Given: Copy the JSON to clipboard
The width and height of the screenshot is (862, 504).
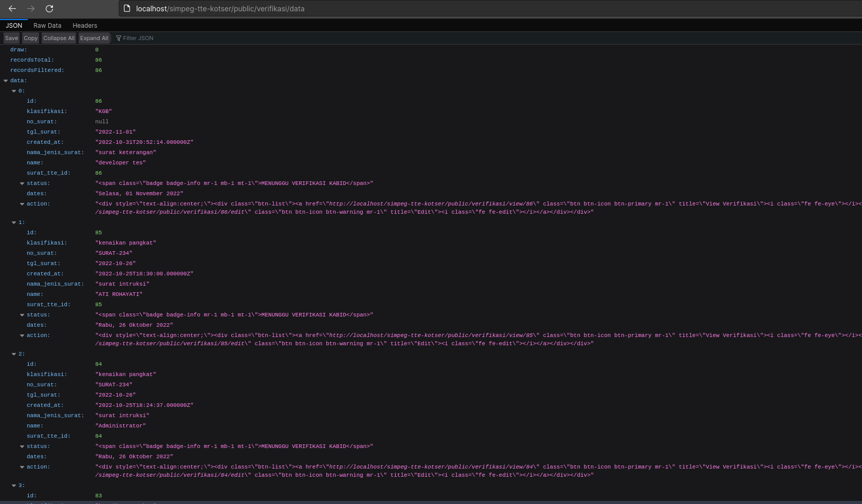Looking at the screenshot, I should (30, 38).
